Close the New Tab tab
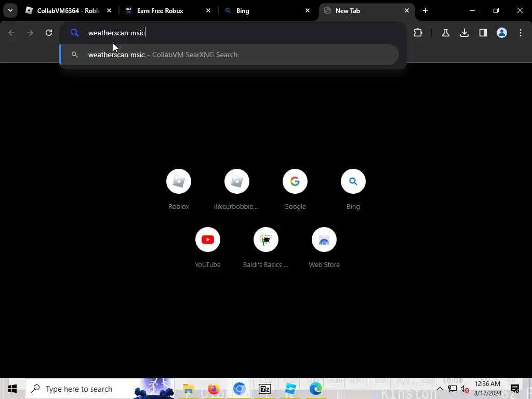532x399 pixels. [406, 10]
